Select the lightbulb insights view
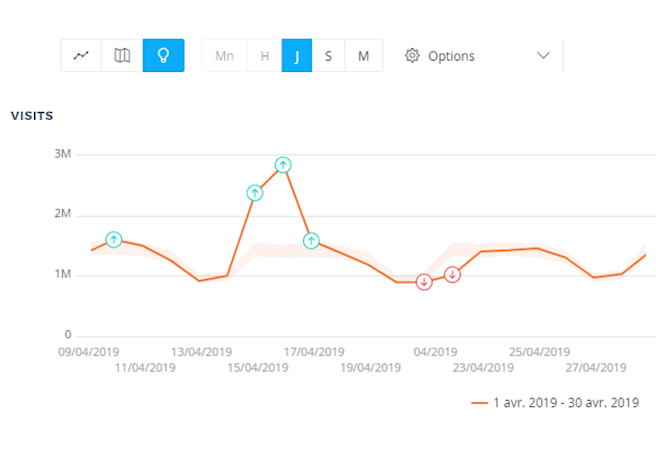 164,56
